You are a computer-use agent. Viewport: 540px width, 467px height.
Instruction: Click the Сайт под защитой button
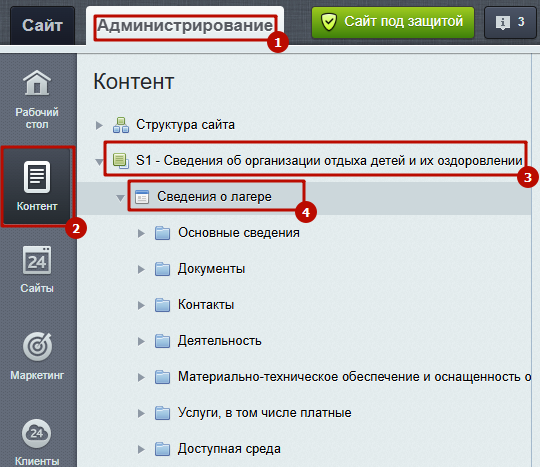pyautogui.click(x=393, y=22)
